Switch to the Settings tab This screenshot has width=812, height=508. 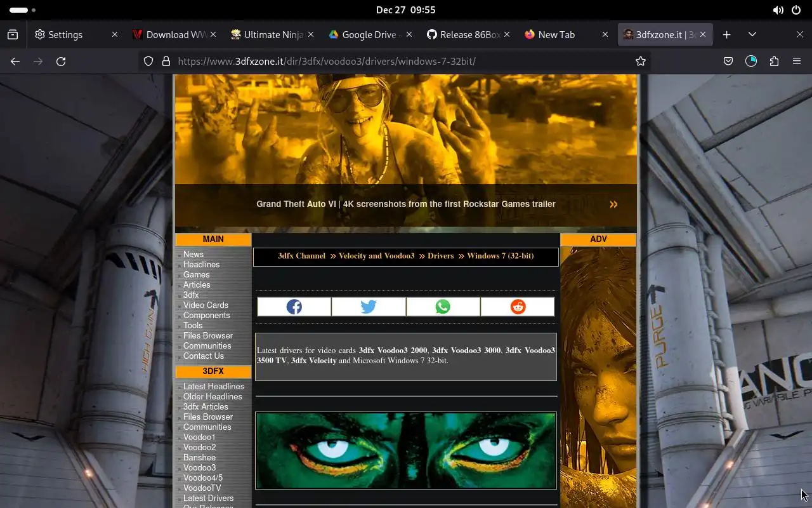76,35
